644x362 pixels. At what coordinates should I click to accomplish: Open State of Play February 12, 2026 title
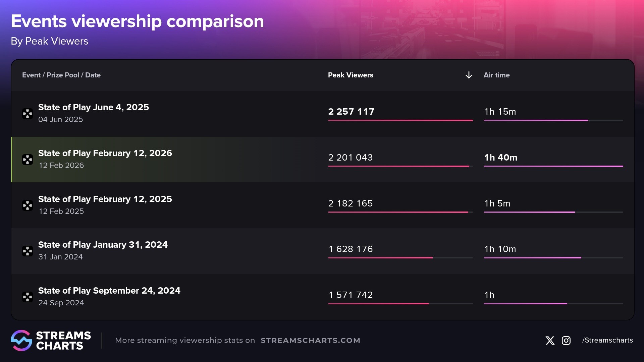[105, 153]
